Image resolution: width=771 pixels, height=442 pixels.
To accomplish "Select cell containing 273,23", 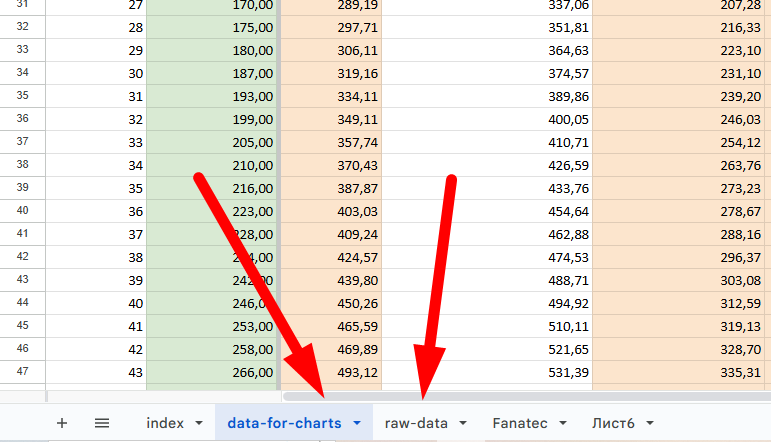I will (679, 188).
